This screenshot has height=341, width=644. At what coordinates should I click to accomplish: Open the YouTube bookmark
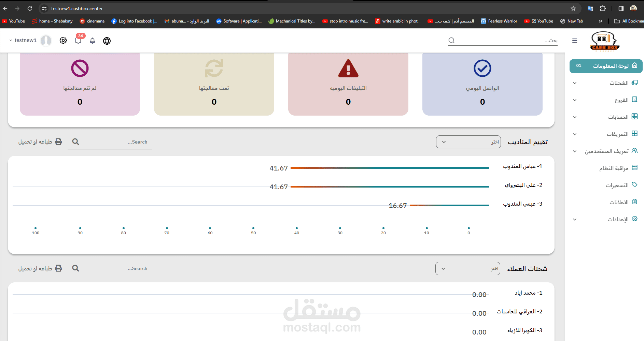click(14, 21)
